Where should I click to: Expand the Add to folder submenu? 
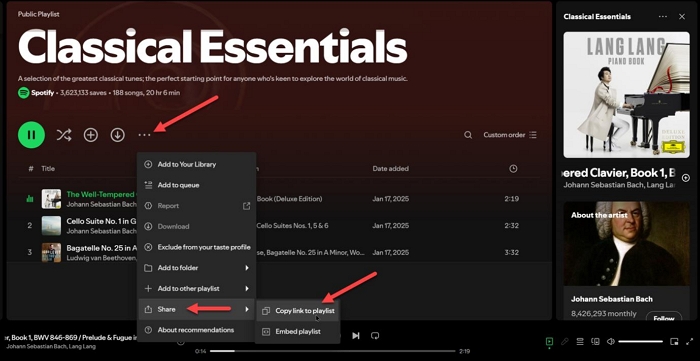coord(197,268)
